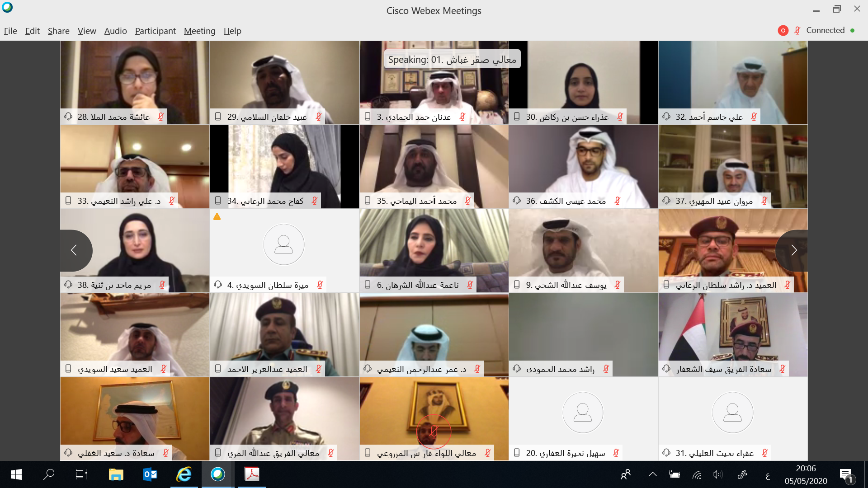Click muted mic icon on participant 29 tile
The height and width of the screenshot is (488, 868).
click(x=319, y=117)
